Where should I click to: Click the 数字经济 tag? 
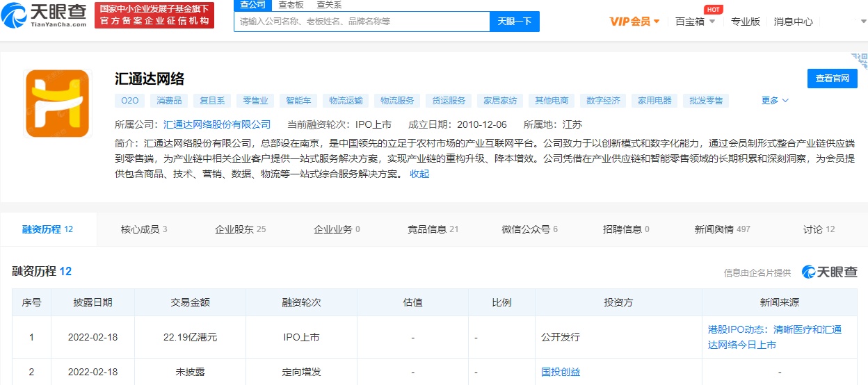[603, 101]
